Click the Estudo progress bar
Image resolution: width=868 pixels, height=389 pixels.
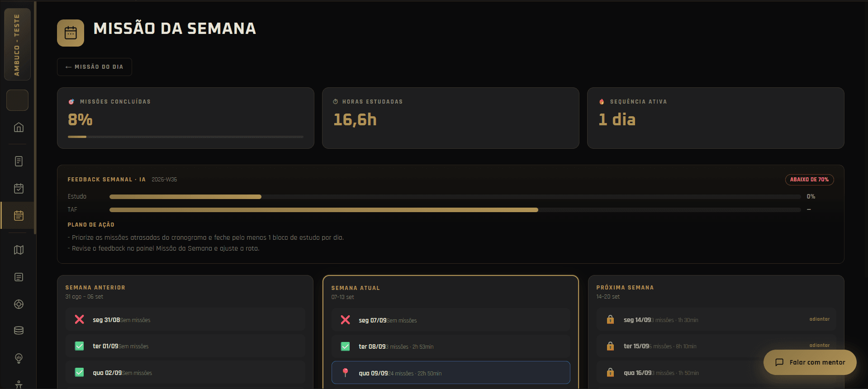point(455,197)
